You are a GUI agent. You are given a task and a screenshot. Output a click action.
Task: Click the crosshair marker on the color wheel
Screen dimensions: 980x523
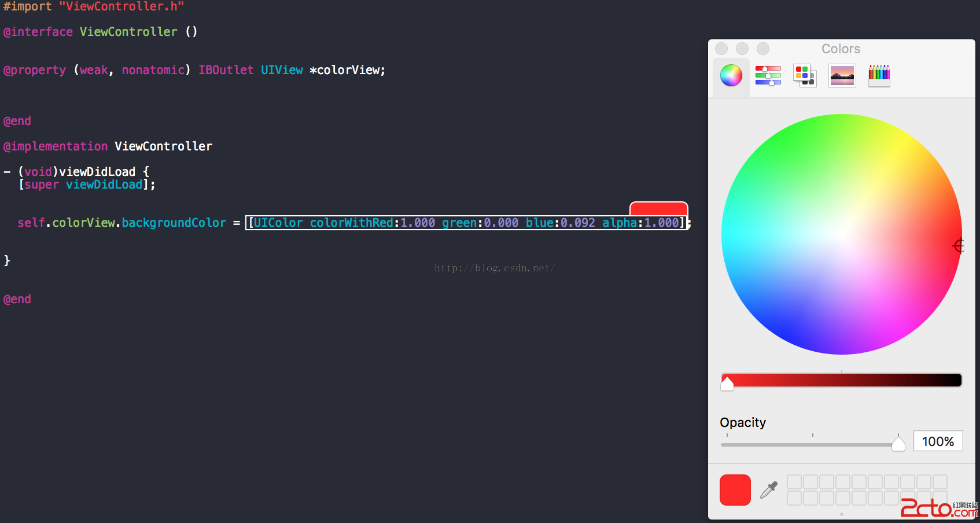tap(958, 246)
